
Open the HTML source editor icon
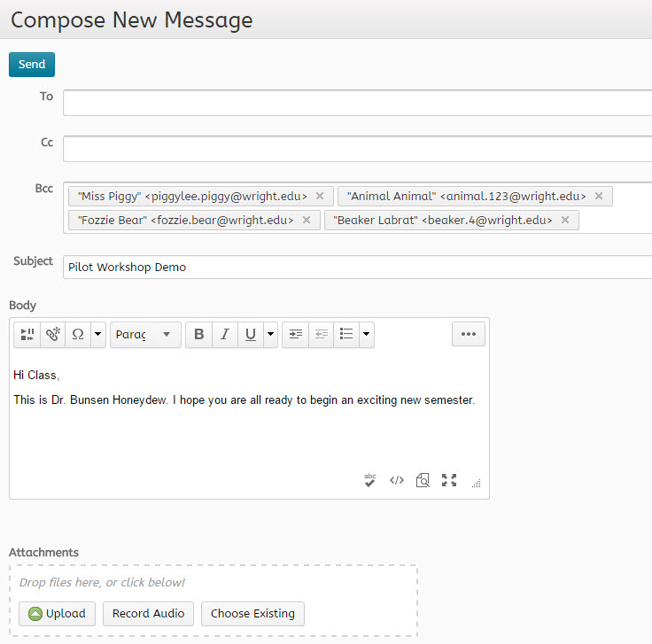[x=397, y=480]
